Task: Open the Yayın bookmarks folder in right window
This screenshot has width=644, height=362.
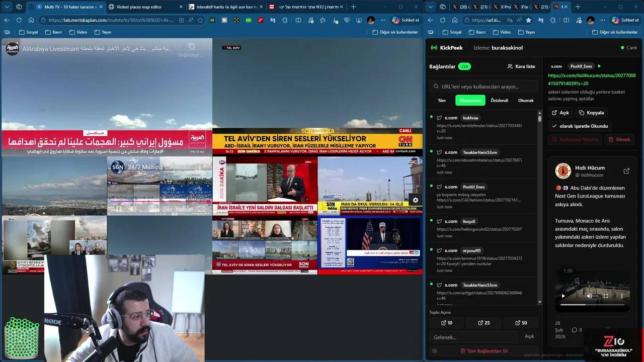Action: click(526, 32)
